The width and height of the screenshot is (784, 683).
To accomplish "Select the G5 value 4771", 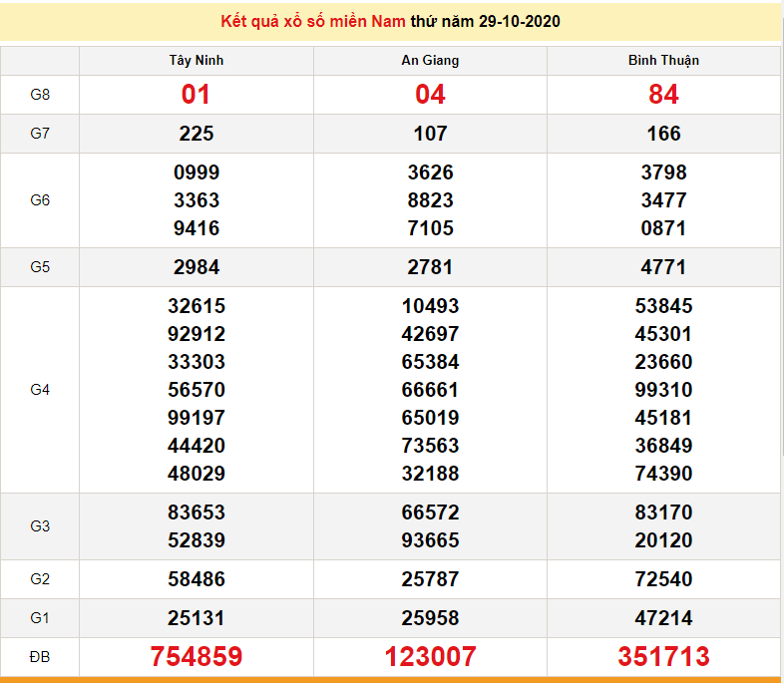I will pyautogui.click(x=663, y=267).
